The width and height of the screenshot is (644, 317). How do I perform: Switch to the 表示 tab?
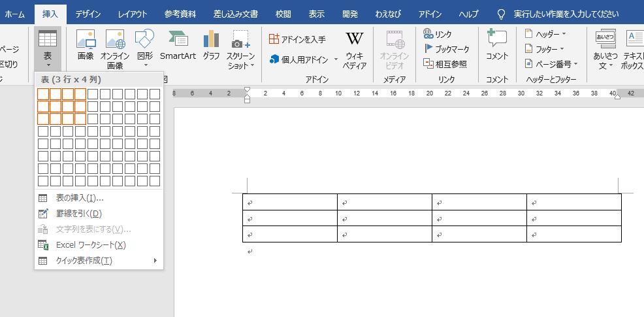[x=317, y=14]
